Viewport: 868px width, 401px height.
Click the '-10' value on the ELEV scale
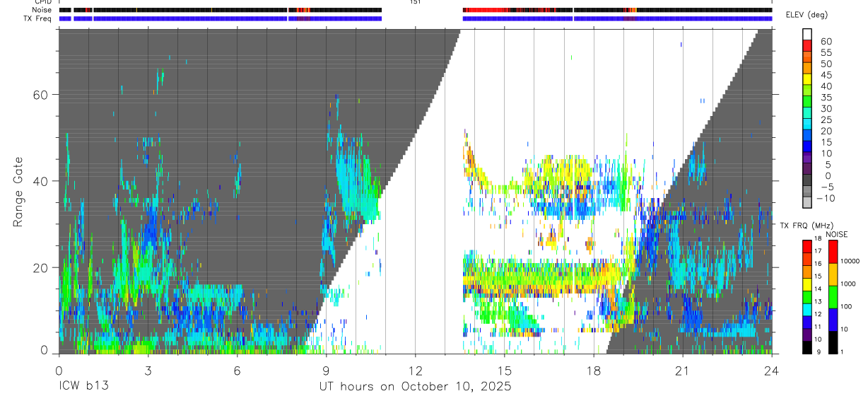(827, 197)
